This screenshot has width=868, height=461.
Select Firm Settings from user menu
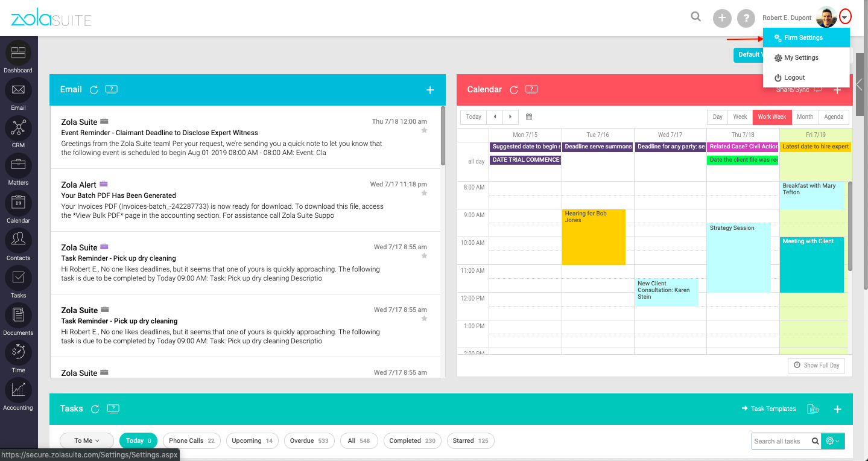coord(806,37)
